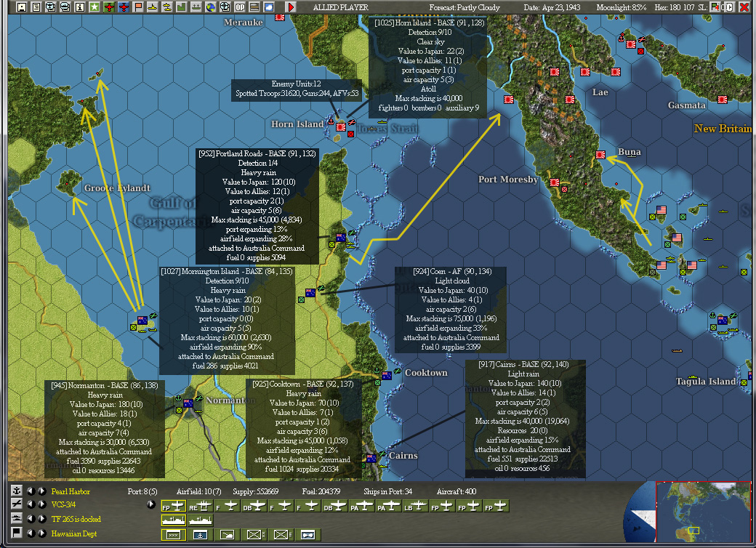This screenshot has width=756, height=548.
Task: Click the arrow left of aircraft icons
Action: (x=151, y=504)
